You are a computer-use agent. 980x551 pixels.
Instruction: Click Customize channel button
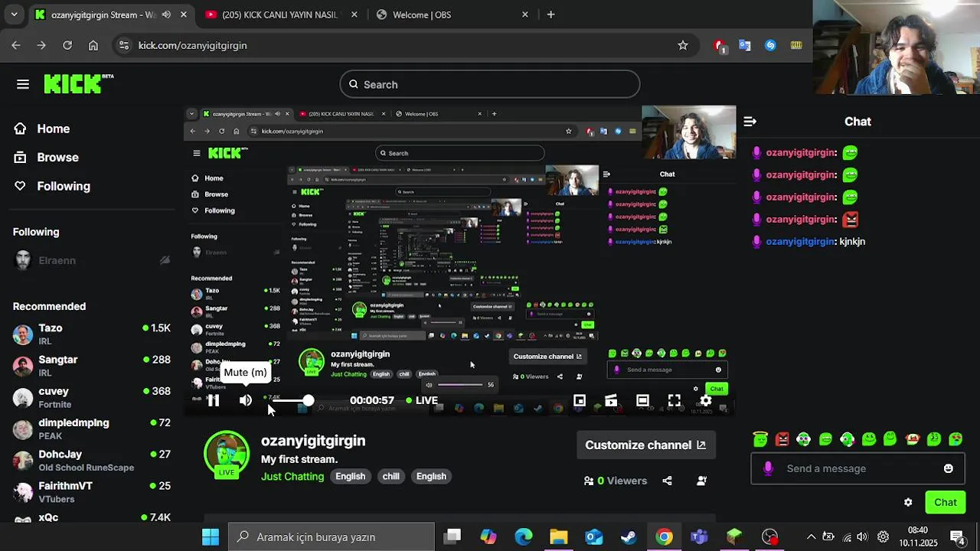point(645,445)
